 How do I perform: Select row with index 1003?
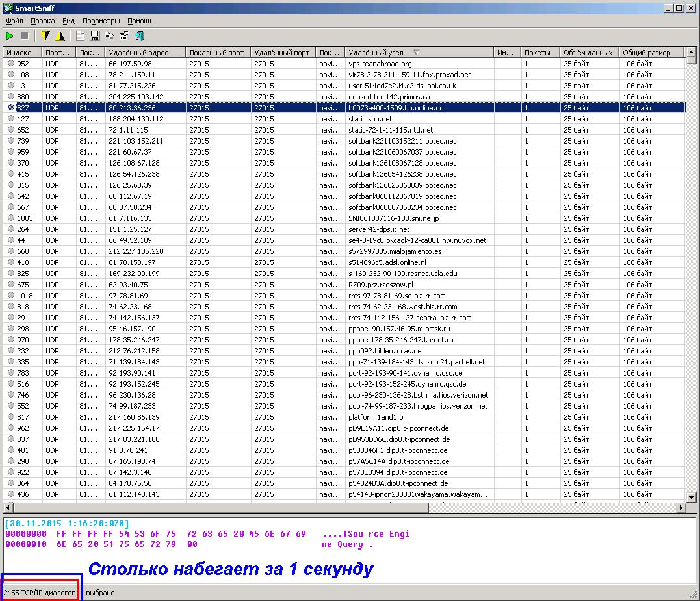[344, 218]
